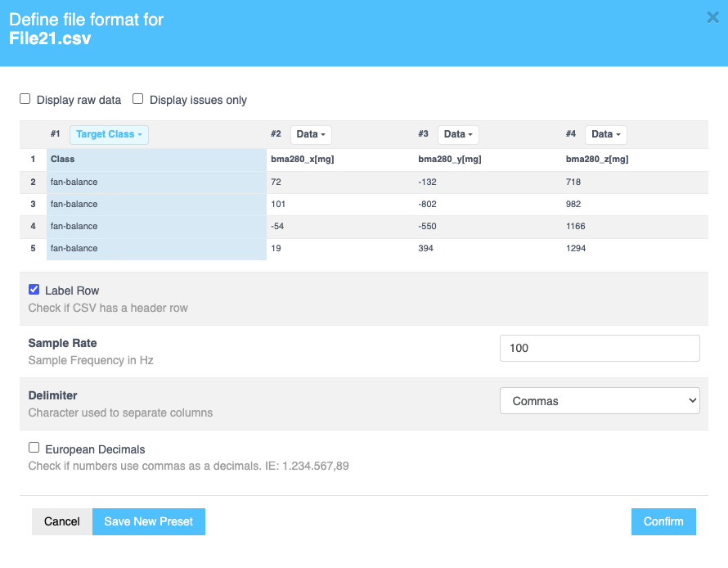This screenshot has height=568, width=728.
Task: Enable the European Decimals checkbox
Action: point(34,447)
